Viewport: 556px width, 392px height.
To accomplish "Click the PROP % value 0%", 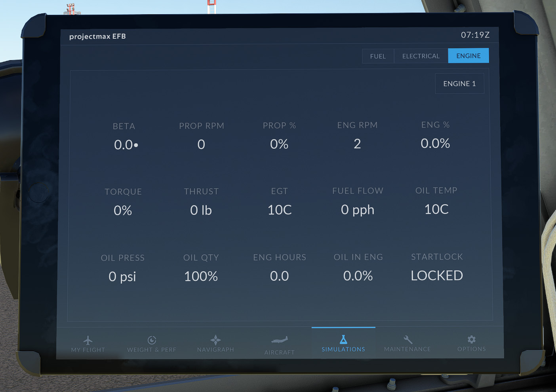I will [x=279, y=144].
